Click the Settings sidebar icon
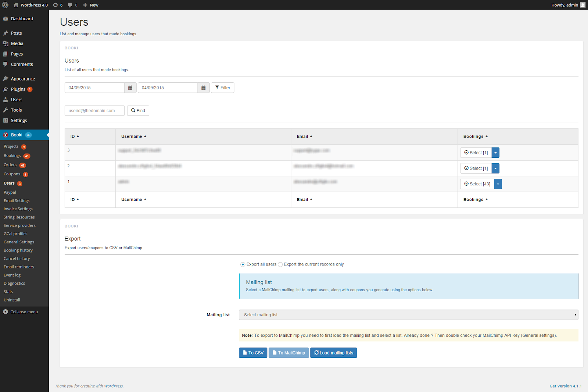This screenshot has height=392, width=588. (6, 121)
